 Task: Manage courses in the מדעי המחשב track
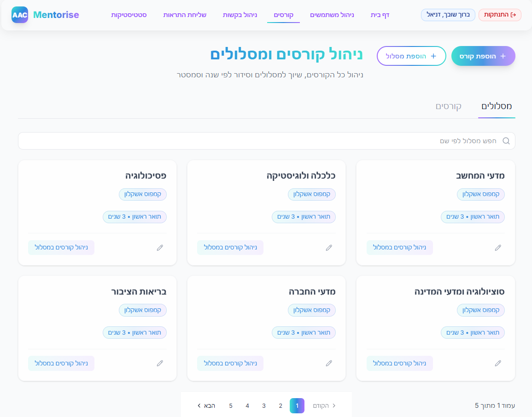click(x=400, y=248)
